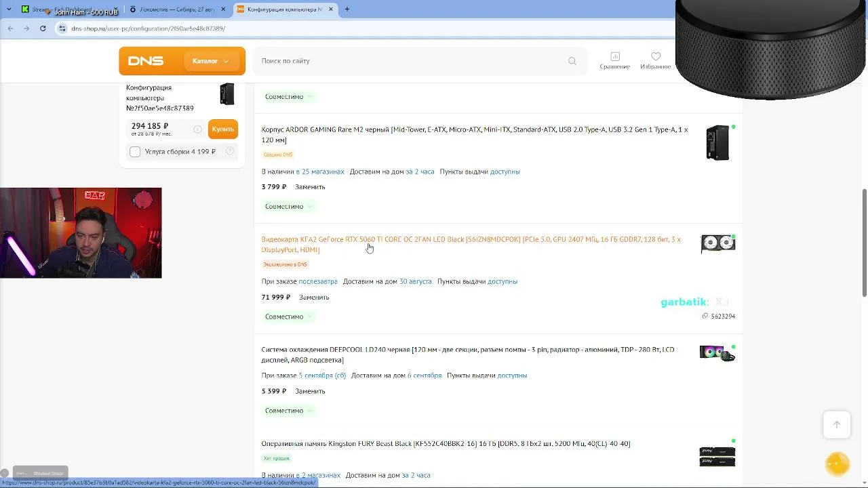The width and height of the screenshot is (868, 488).
Task: Tick the Услуга сборки 4 199 ₽ checkbox
Action: pos(135,152)
